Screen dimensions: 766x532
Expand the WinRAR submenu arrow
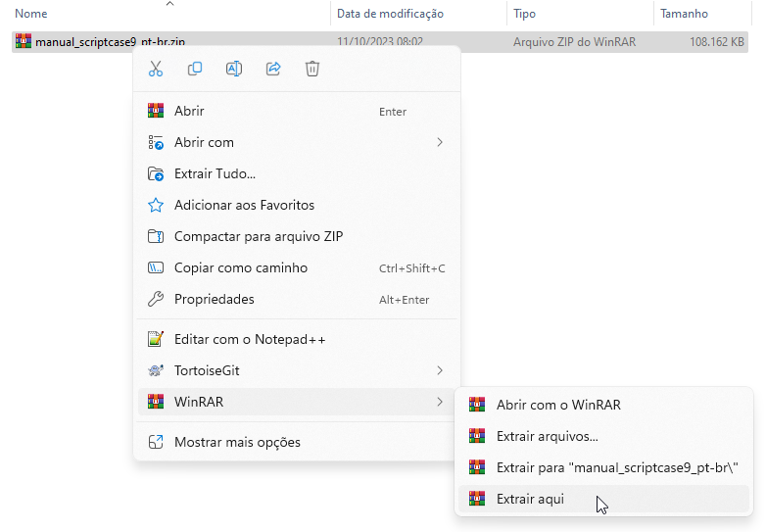(440, 402)
